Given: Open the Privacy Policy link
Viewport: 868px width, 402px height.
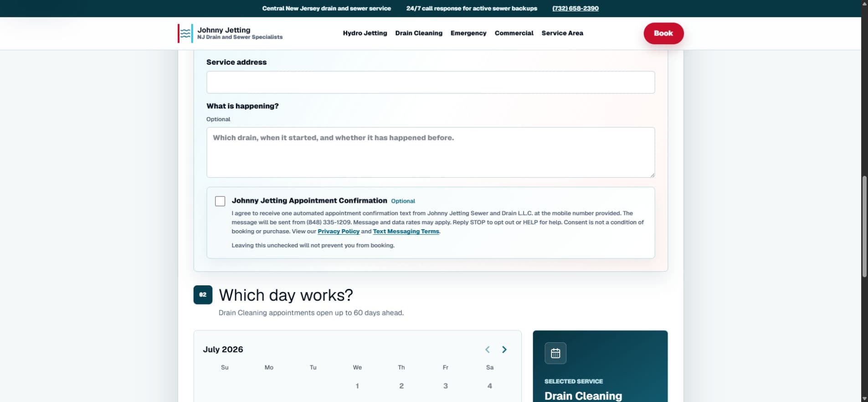Looking at the screenshot, I should pyautogui.click(x=339, y=232).
